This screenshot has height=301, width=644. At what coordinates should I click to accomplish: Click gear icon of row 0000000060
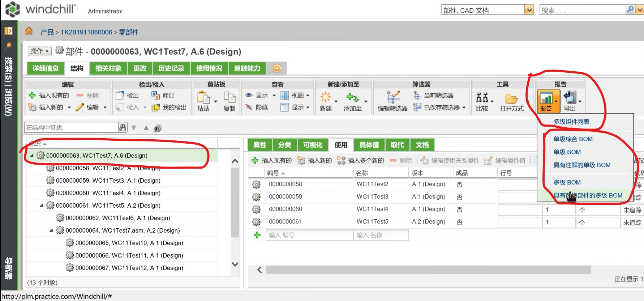(256, 209)
